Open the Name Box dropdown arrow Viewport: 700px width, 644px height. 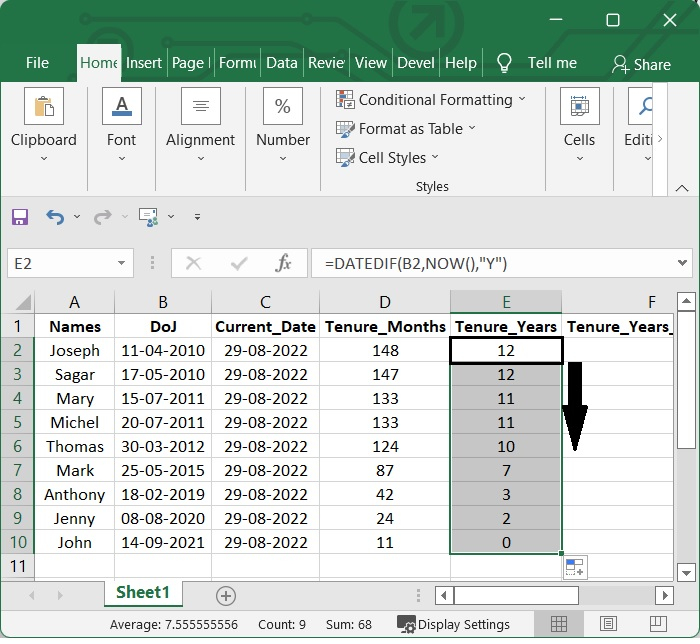(122, 264)
